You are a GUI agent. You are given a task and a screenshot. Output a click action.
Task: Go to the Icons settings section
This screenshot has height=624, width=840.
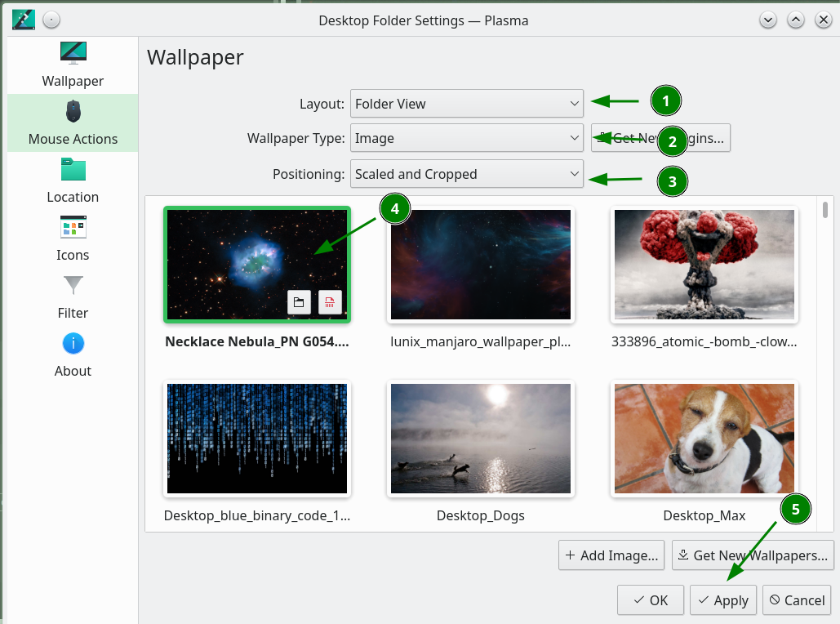(73, 228)
